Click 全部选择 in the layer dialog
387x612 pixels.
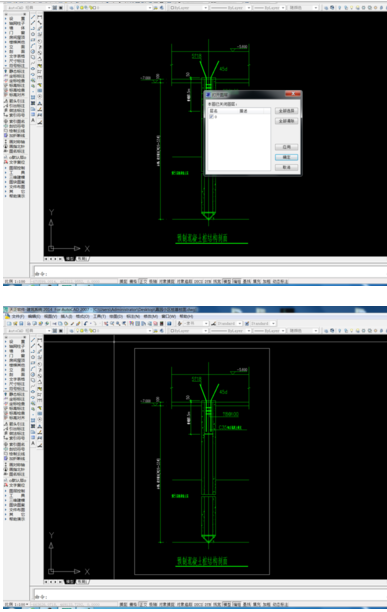[x=286, y=111]
